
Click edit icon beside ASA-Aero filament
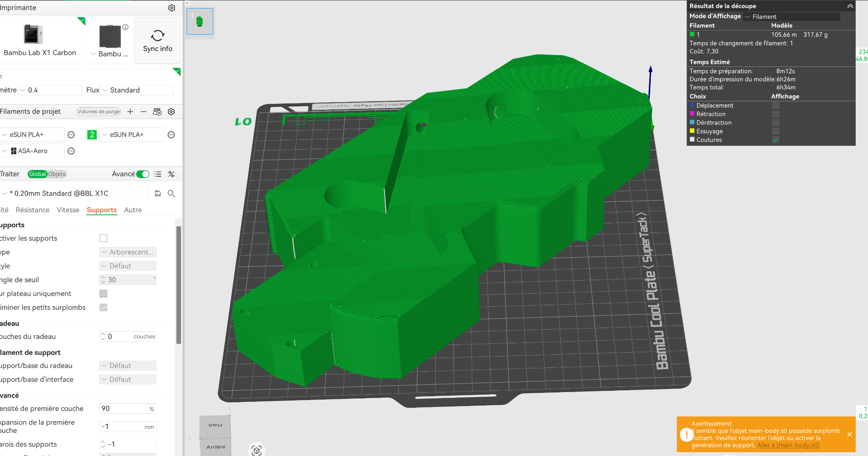71,151
